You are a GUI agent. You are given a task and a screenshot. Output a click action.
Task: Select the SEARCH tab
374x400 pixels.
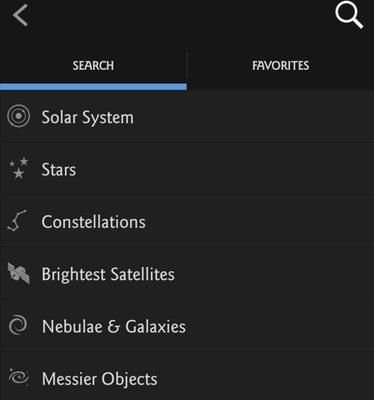tap(93, 65)
